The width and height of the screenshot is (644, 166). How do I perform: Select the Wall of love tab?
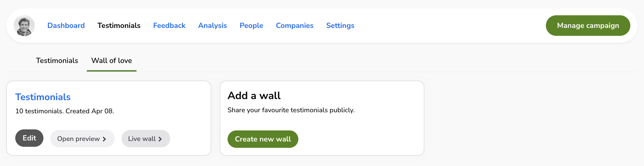pyautogui.click(x=112, y=61)
